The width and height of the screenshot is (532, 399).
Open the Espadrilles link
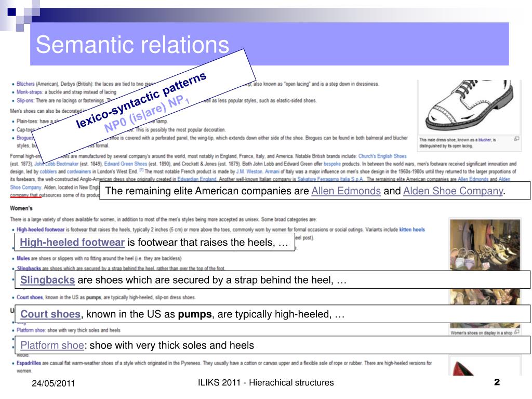coord(29,363)
